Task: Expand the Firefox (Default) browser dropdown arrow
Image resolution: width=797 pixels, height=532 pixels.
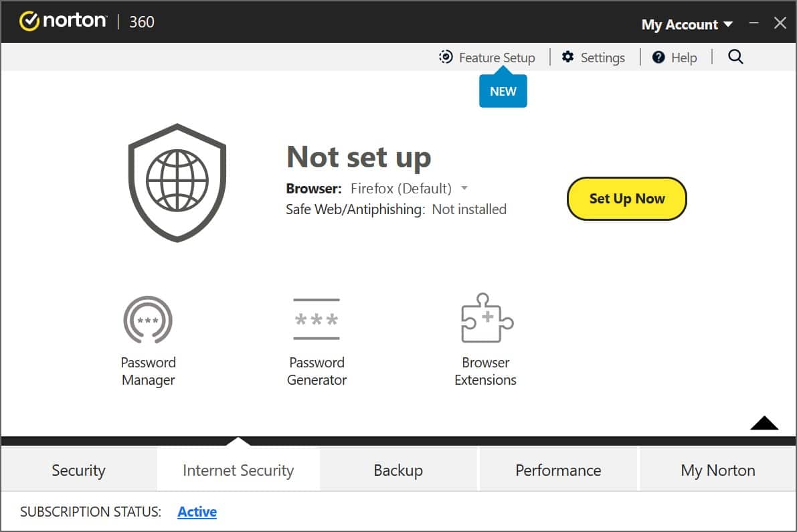Action: click(464, 189)
